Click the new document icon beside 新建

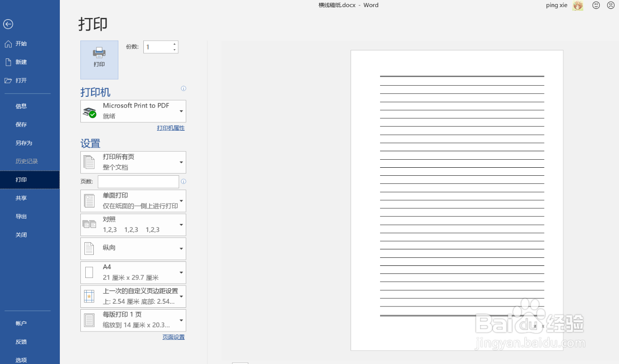[8, 62]
